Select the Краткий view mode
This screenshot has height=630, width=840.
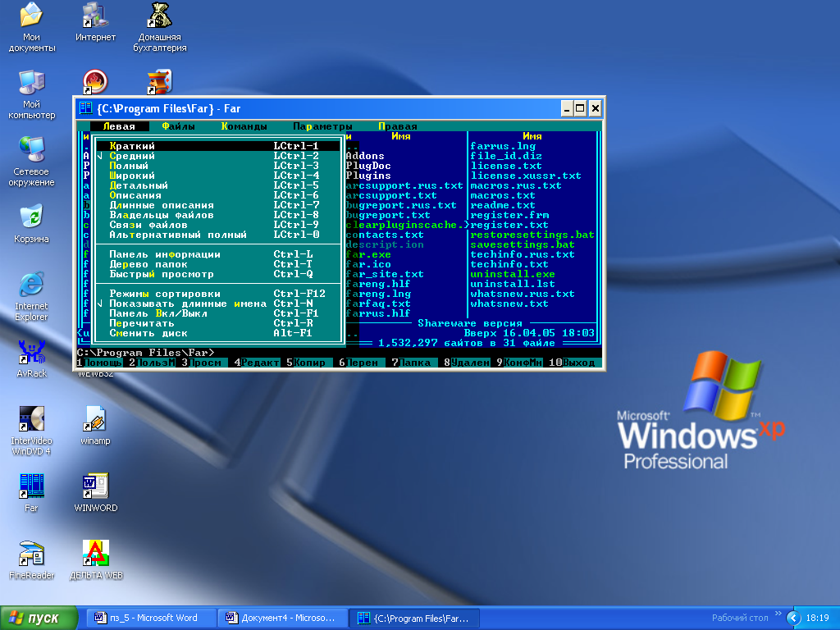coord(218,146)
